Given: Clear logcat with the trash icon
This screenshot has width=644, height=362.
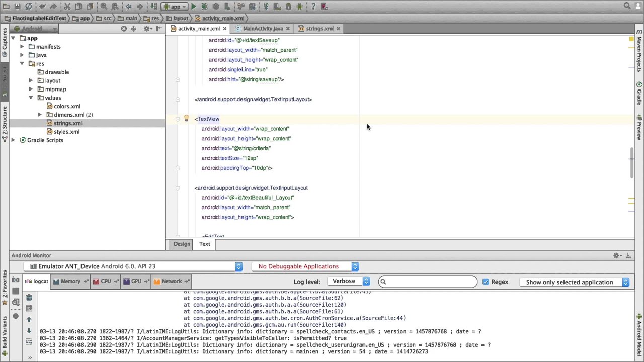Looking at the screenshot, I should (29, 298).
